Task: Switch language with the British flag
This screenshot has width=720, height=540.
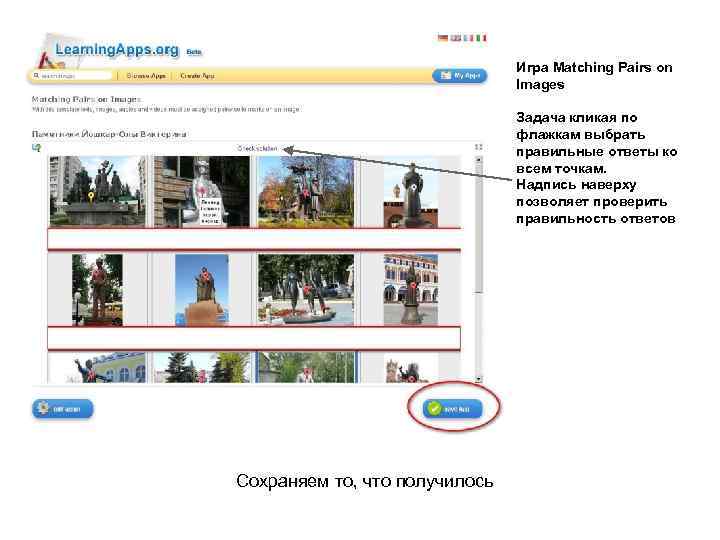Action: [x=456, y=38]
